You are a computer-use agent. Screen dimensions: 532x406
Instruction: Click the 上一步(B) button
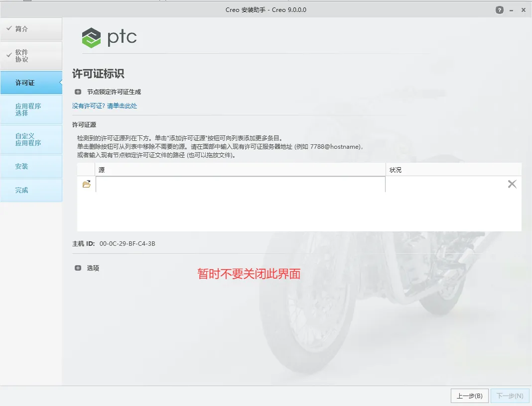point(470,396)
